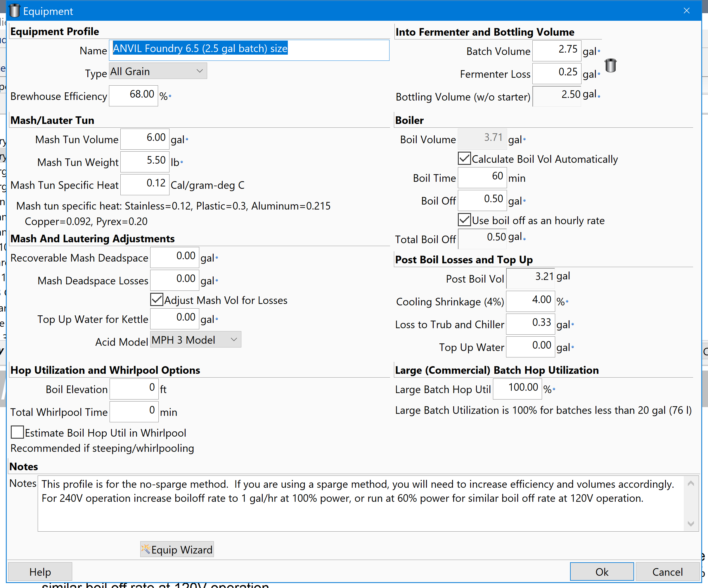Click the Mash Deadspace Losses field

[x=175, y=280]
